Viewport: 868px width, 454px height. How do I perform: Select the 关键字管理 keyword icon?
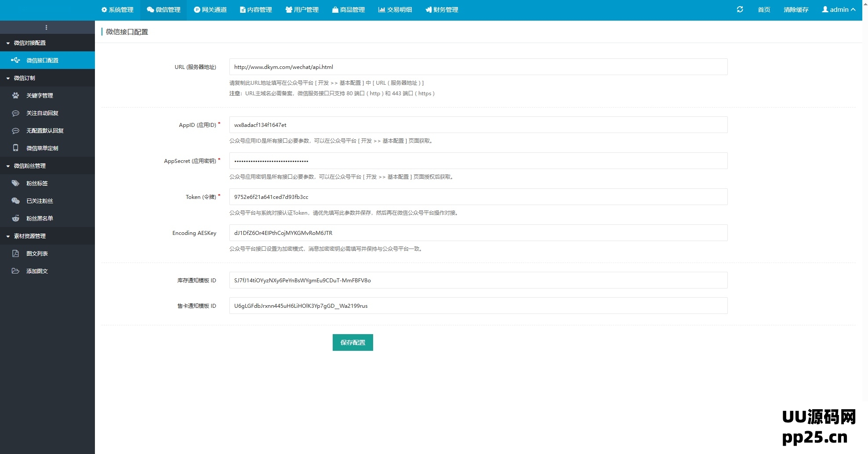(16, 95)
